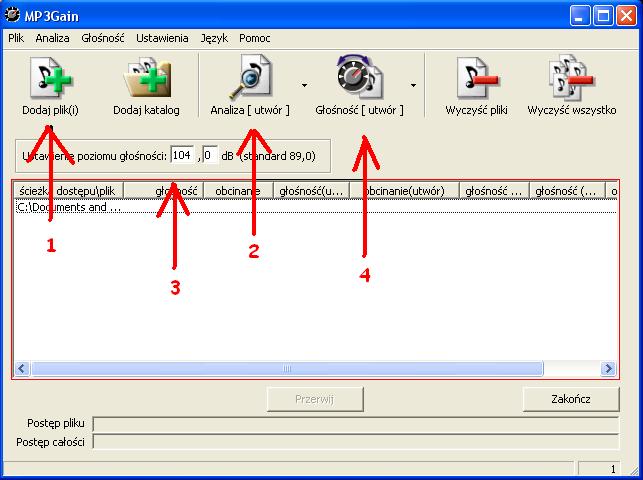Viewport: 643px width, 480px height.
Task: Close the MP3Gain window
Action: pyautogui.click(x=627, y=16)
